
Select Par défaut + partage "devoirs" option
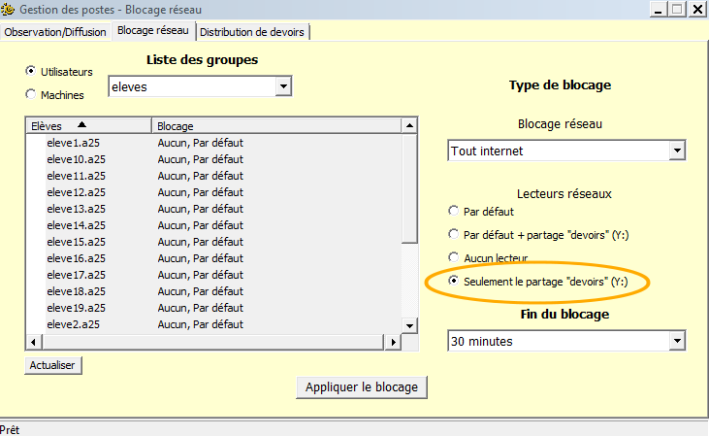point(455,234)
